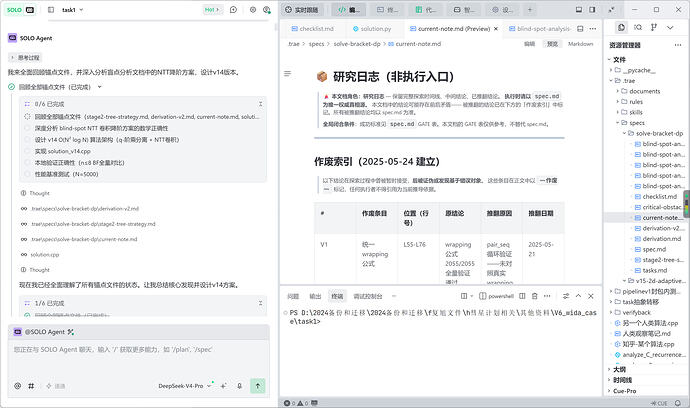Switch to the 调试控制台 debug console tab
Screen dimensions: 690x408
368,296
